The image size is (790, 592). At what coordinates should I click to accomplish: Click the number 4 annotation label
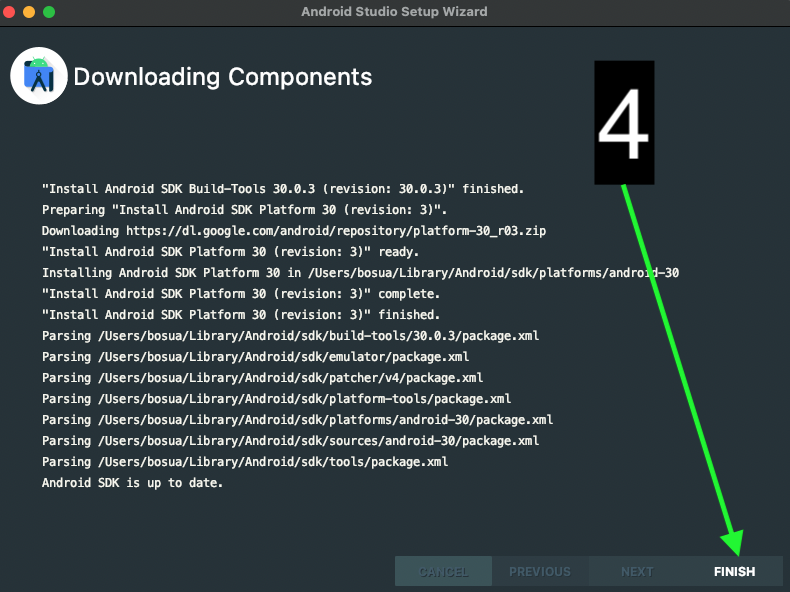pos(624,123)
